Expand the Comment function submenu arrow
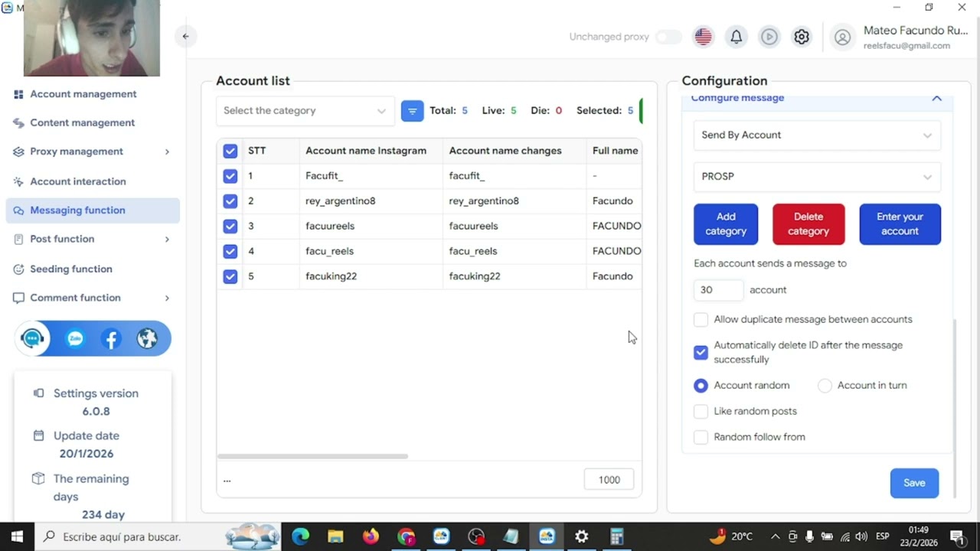 [167, 298]
